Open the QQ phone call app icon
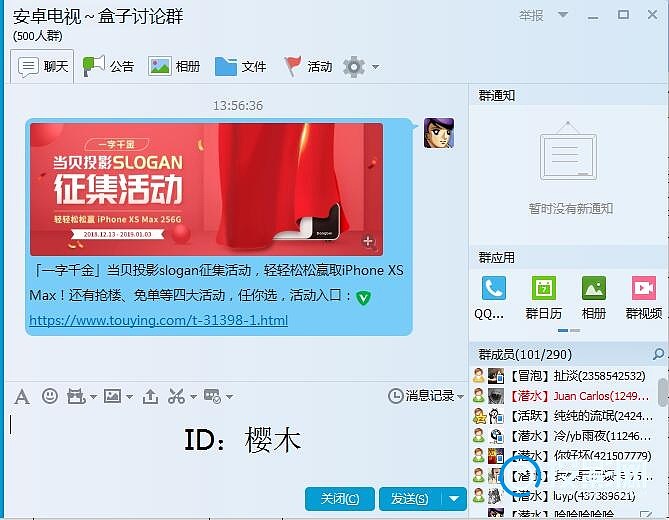669x520 pixels. (493, 288)
